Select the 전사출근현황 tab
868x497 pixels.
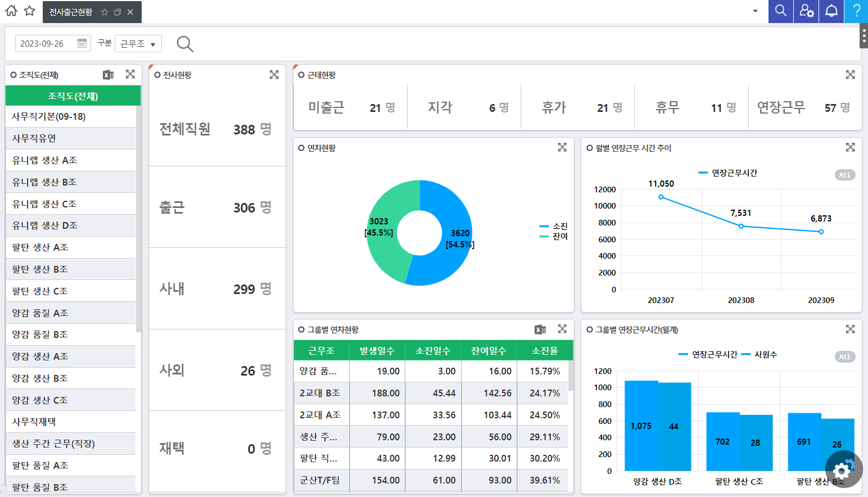click(x=71, y=12)
